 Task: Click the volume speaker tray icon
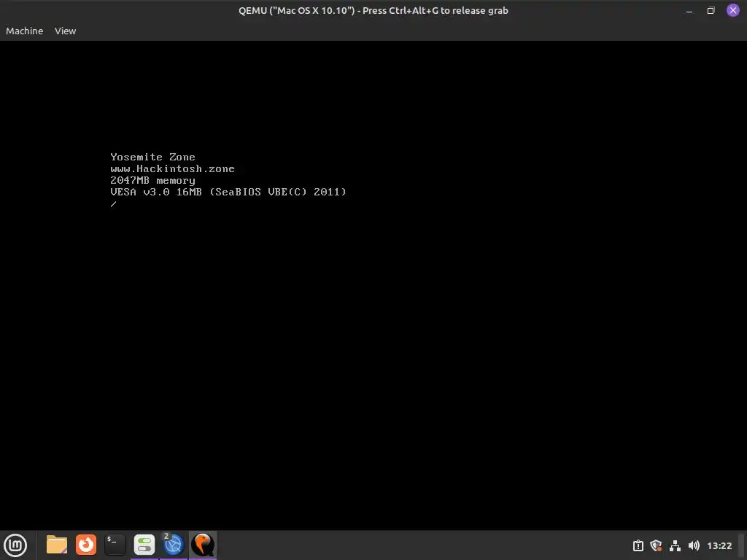click(x=694, y=545)
